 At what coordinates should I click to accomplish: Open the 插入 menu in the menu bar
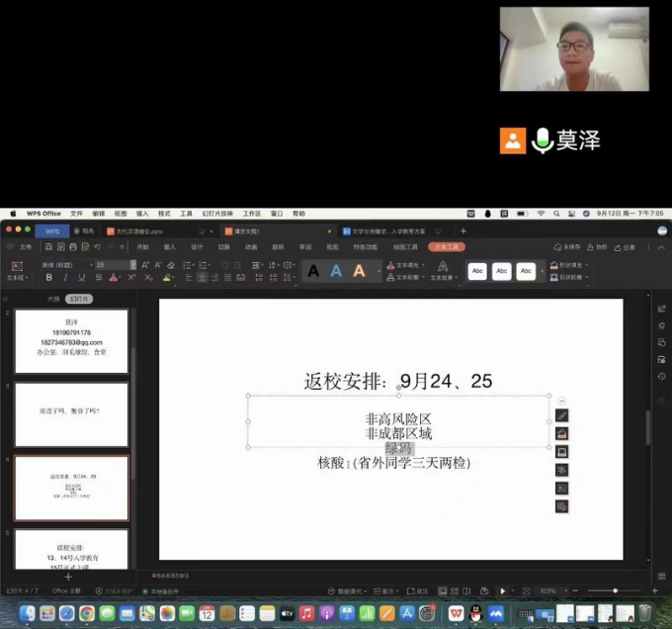point(142,213)
